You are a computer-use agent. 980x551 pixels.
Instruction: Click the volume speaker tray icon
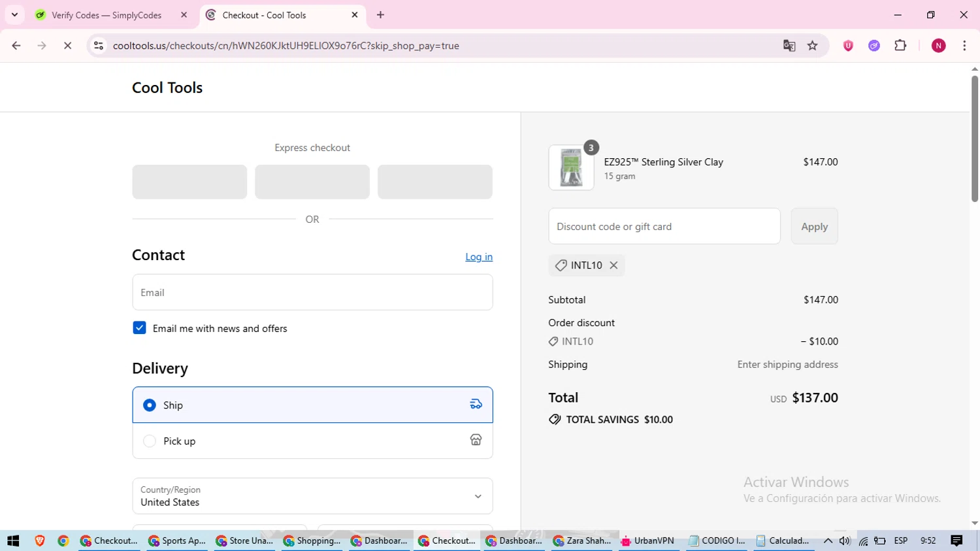pyautogui.click(x=845, y=541)
